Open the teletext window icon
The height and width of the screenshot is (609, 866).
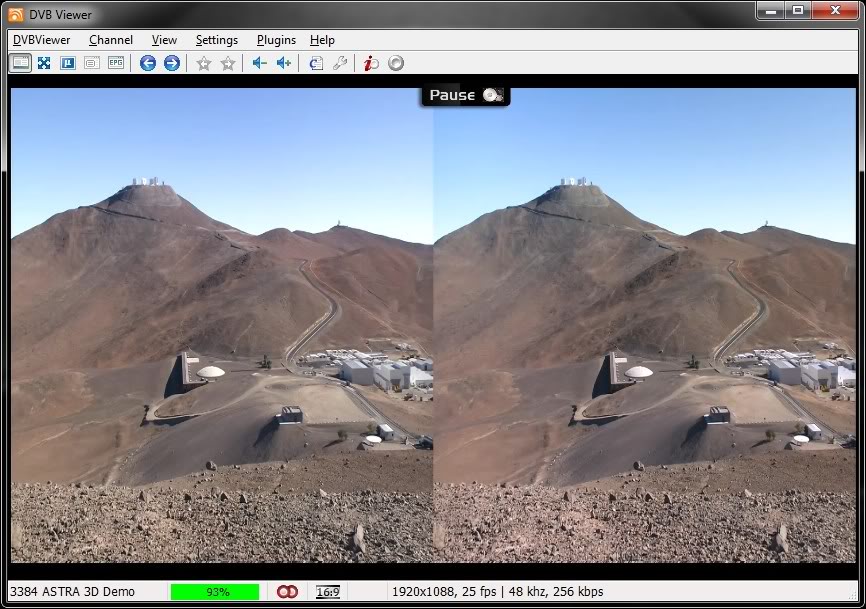[92, 63]
